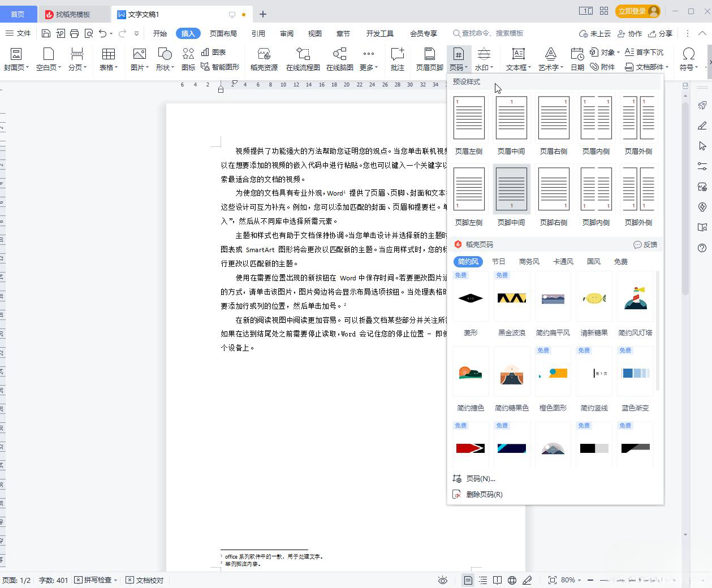
Task: Open the 首字下沉 drop cap option
Action: pos(644,52)
